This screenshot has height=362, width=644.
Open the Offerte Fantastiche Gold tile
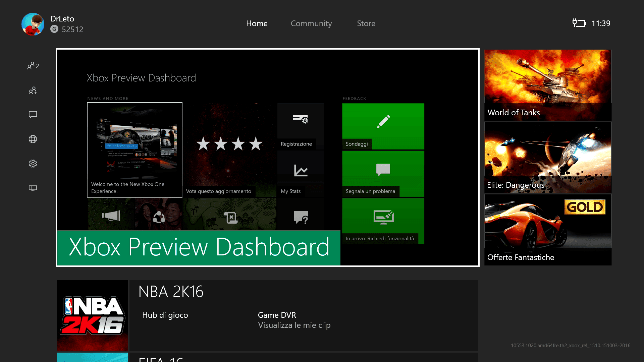point(548,230)
